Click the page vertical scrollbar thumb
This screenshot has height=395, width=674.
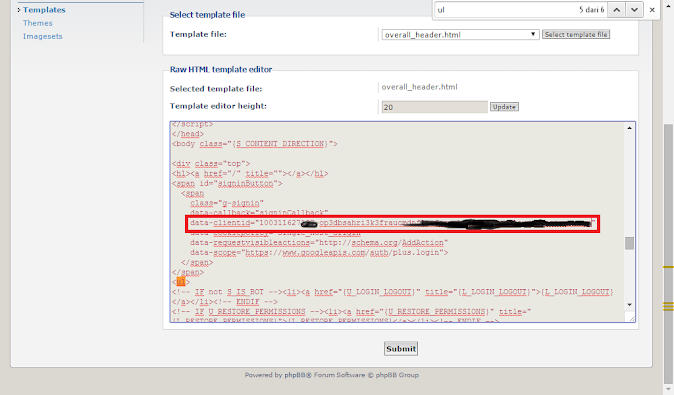coord(668,254)
